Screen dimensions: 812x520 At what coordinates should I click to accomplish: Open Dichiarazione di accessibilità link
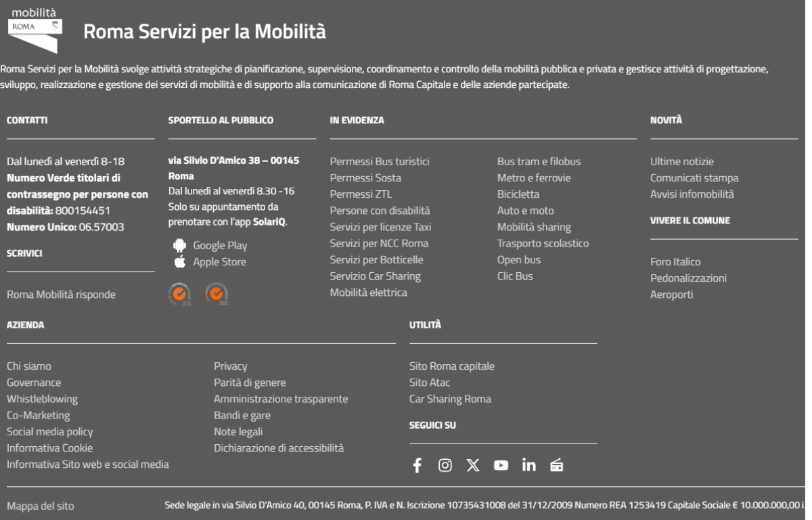pyautogui.click(x=279, y=448)
